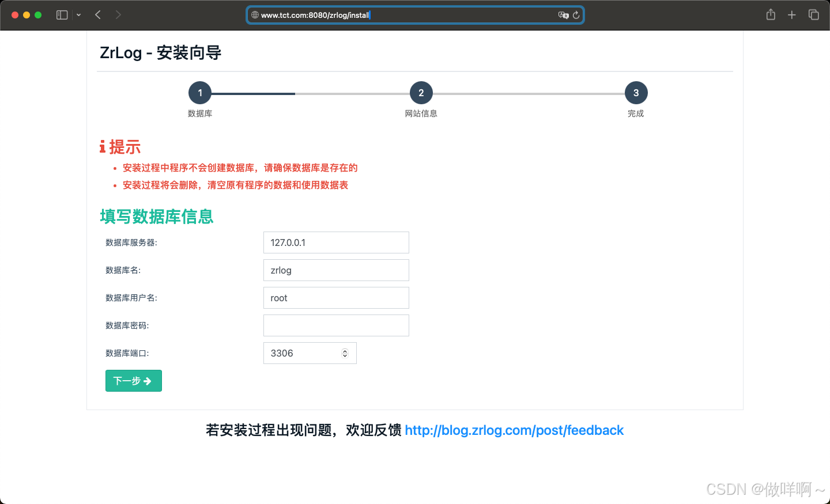Open the sidebar options dropdown chevron
830x504 pixels.
click(x=78, y=15)
